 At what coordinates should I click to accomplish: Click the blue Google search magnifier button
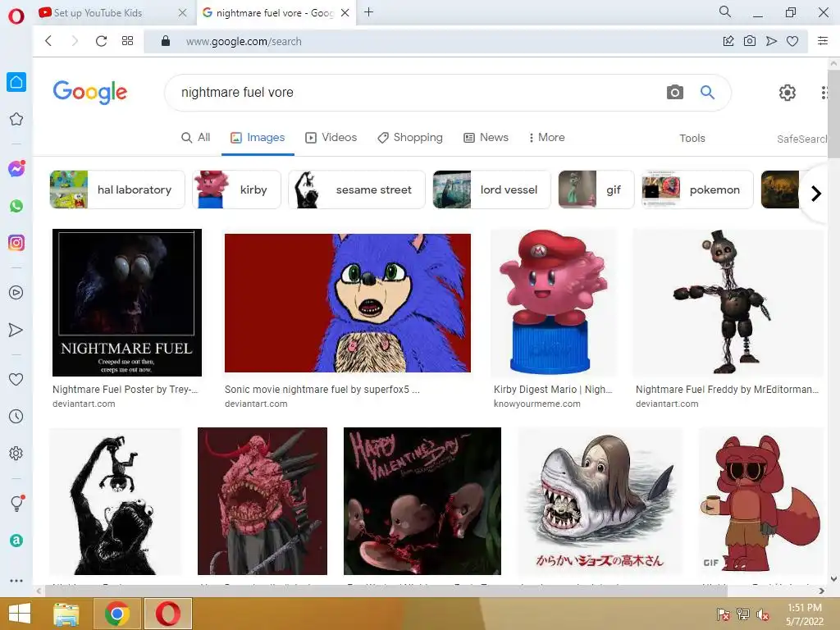point(708,92)
